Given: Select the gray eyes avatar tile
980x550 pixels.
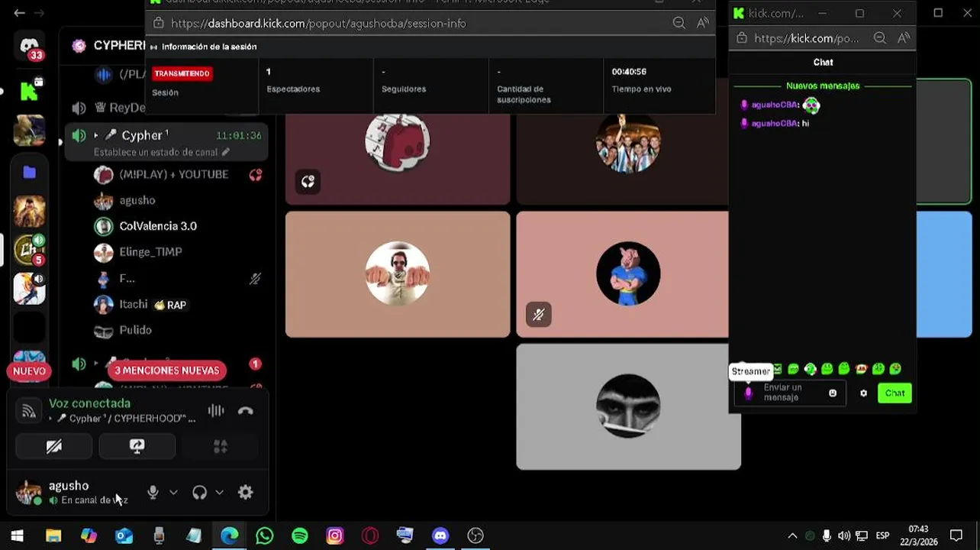Looking at the screenshot, I should point(628,406).
